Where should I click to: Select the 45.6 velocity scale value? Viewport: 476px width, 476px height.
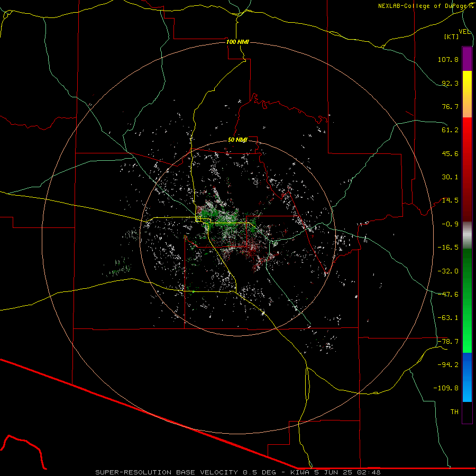[x=450, y=153]
